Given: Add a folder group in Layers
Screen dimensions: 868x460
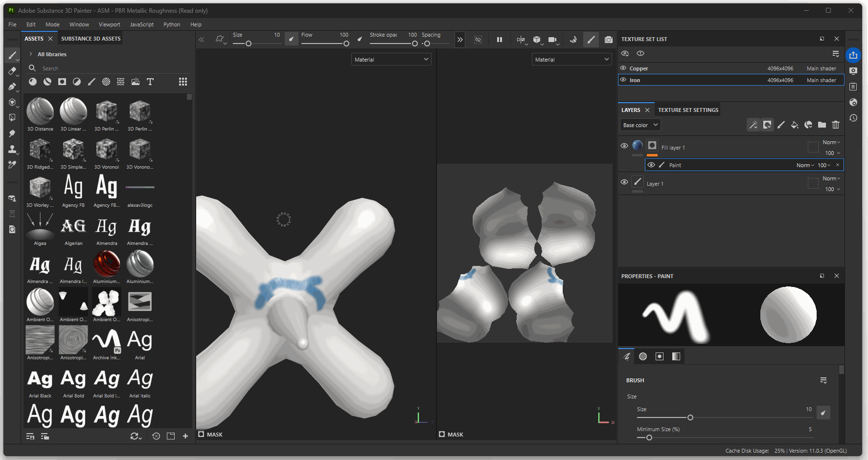Looking at the screenshot, I should [822, 125].
